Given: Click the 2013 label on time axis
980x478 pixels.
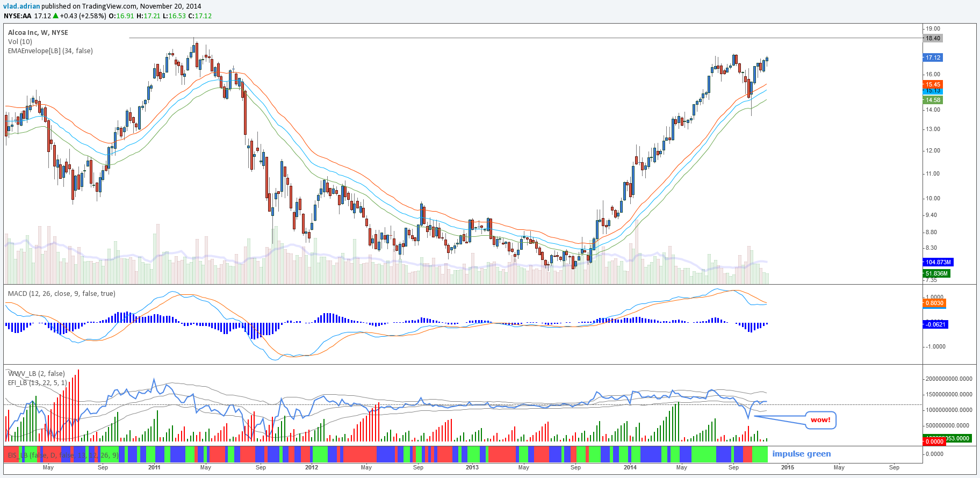Looking at the screenshot, I should point(472,467).
